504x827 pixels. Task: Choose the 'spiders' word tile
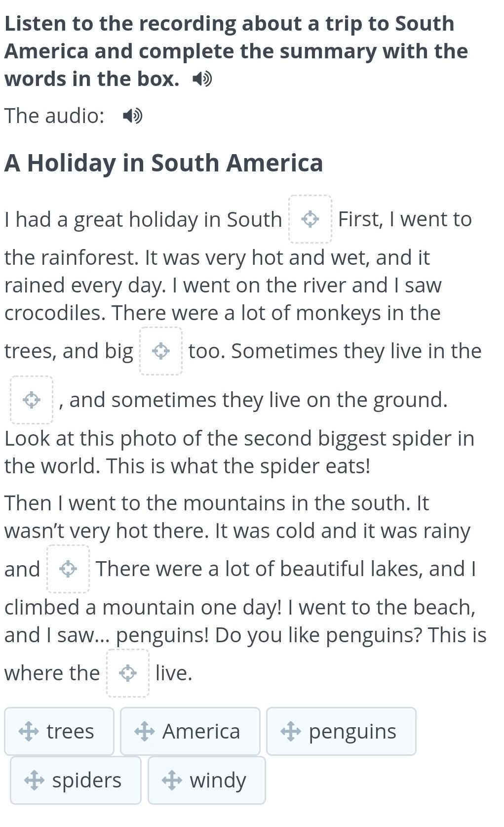click(x=76, y=780)
